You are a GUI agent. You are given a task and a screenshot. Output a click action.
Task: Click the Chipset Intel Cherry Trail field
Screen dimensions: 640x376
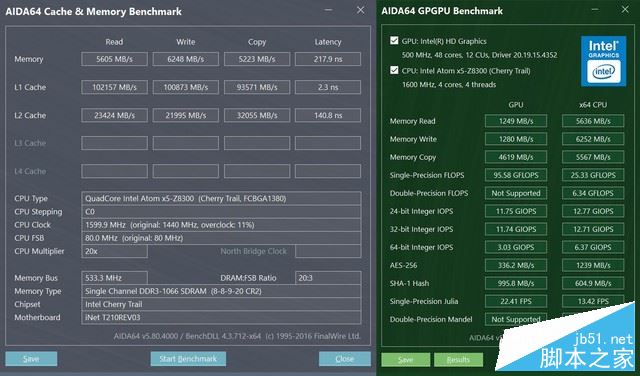pos(221,304)
